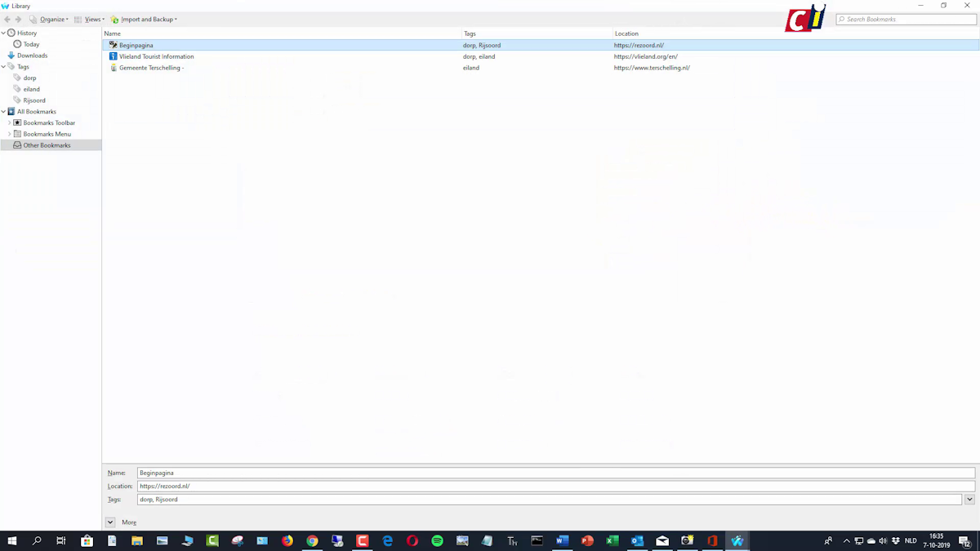Launch Firefox from the taskbar
The width and height of the screenshot is (980, 551).
point(287,540)
